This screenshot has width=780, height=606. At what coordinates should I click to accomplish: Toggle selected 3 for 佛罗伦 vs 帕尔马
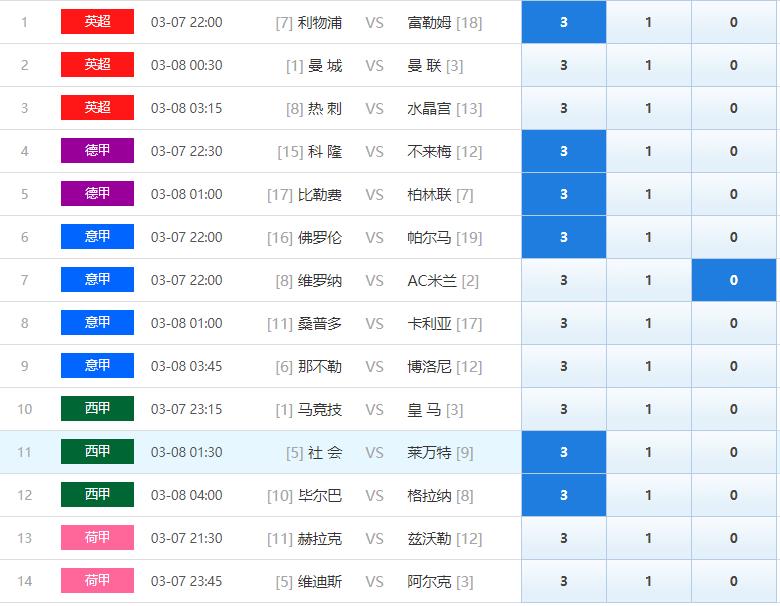click(x=564, y=237)
